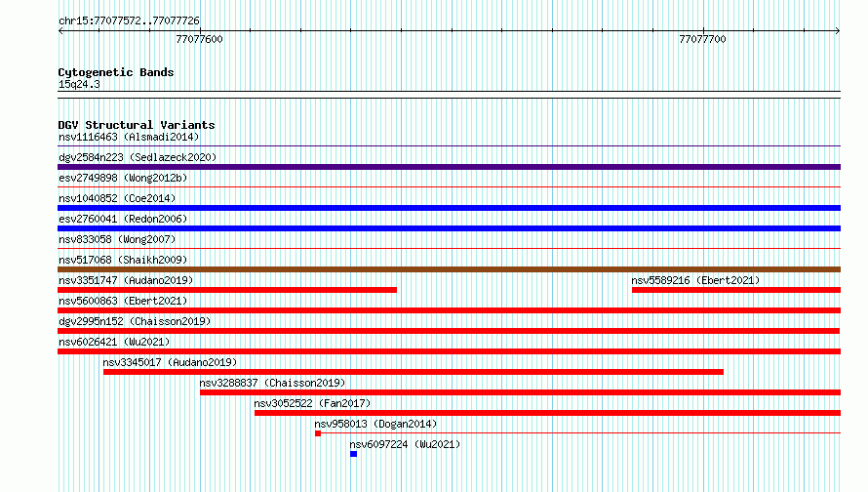This screenshot has height=492, width=868.
Task: Open the nsv3345017 (Audano2019) variant label
Action: click(x=170, y=362)
